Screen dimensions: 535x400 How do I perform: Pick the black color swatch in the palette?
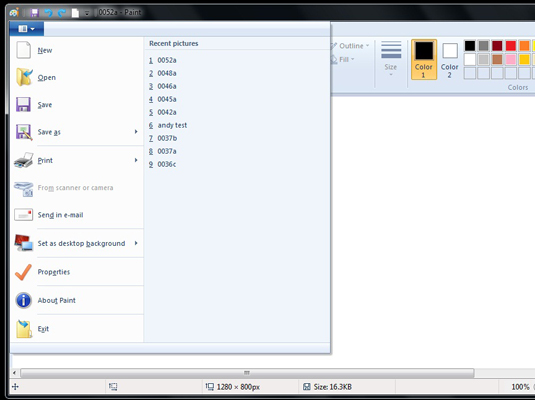click(x=470, y=46)
